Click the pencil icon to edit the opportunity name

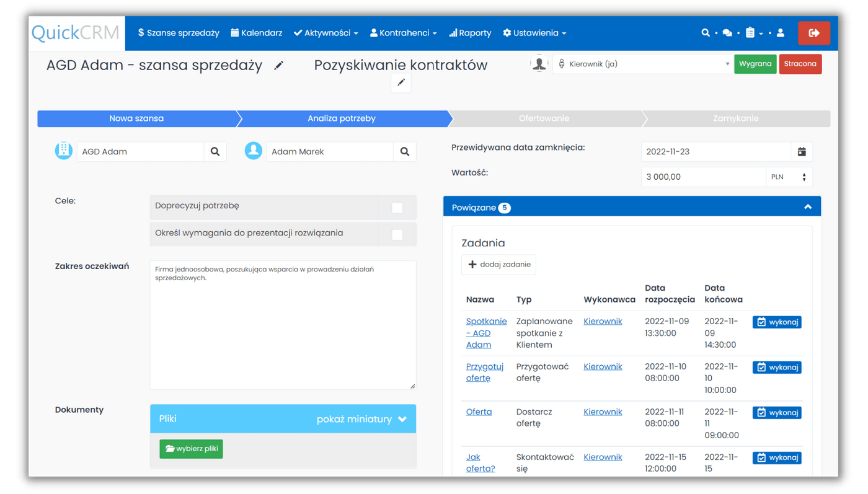pos(278,64)
